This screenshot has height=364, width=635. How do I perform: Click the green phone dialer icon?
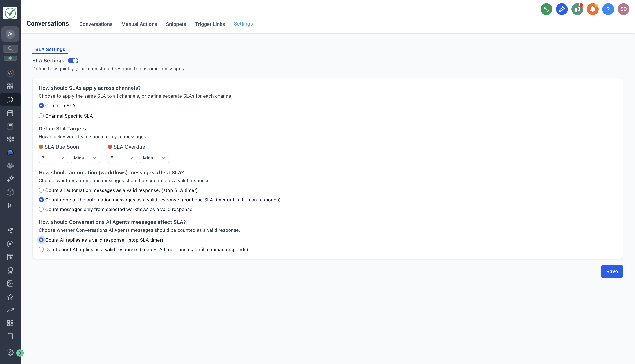coord(546,9)
